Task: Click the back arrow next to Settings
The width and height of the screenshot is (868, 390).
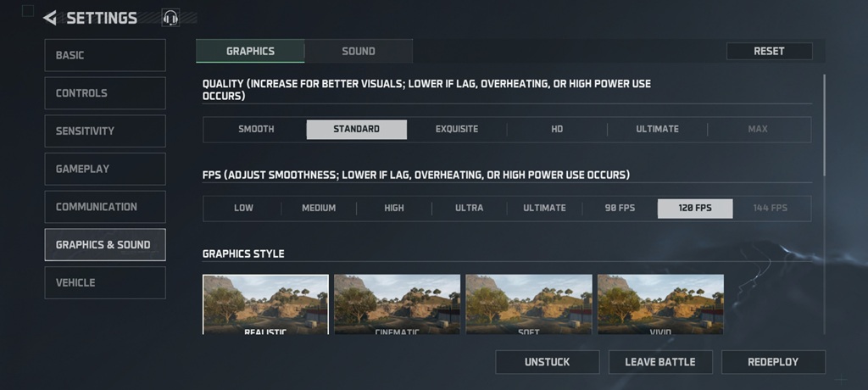Action: coord(50,18)
